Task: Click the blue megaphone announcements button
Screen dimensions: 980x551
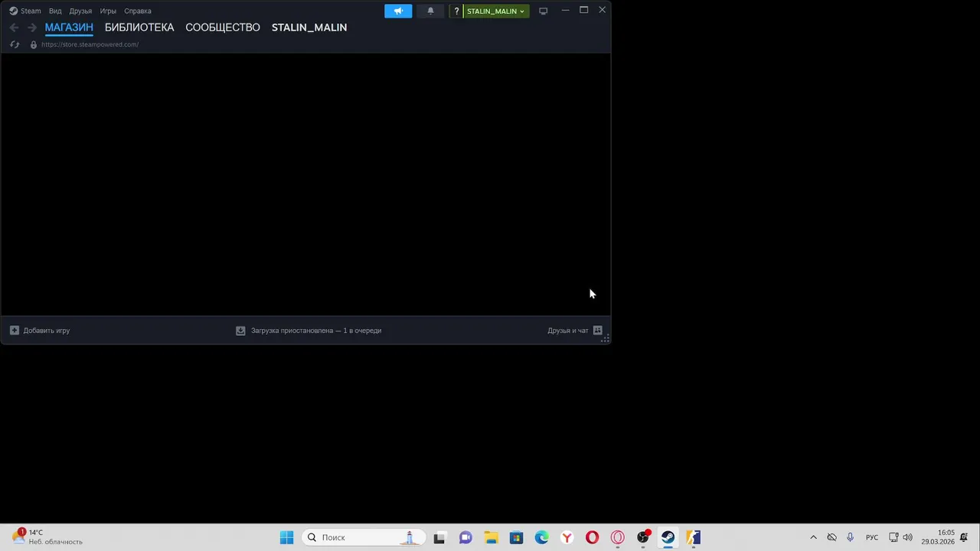Action: [398, 11]
